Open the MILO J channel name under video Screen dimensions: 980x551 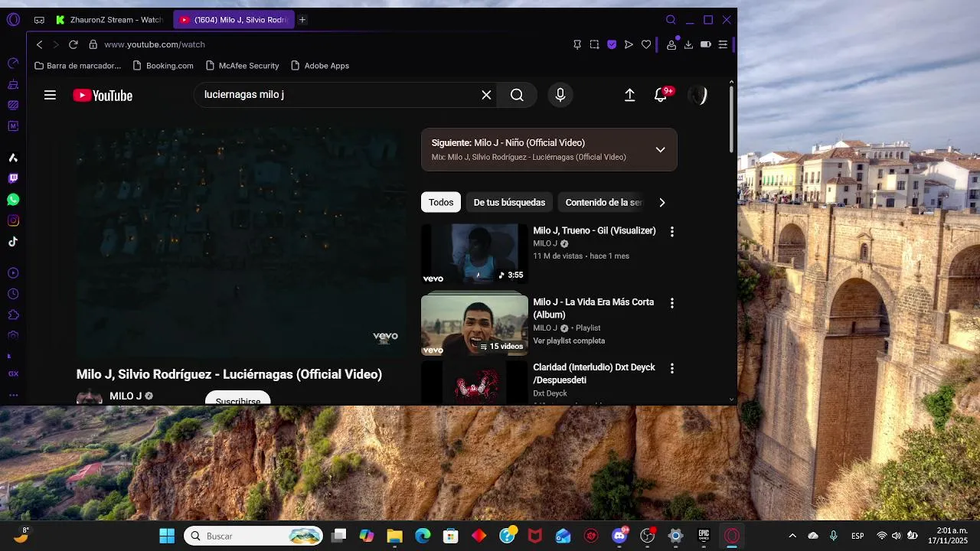[x=126, y=396]
